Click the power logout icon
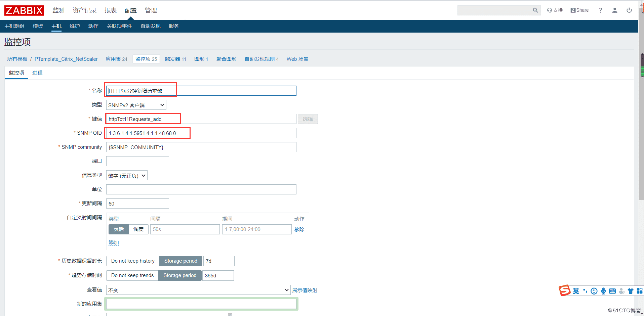The height and width of the screenshot is (316, 644). click(x=629, y=10)
